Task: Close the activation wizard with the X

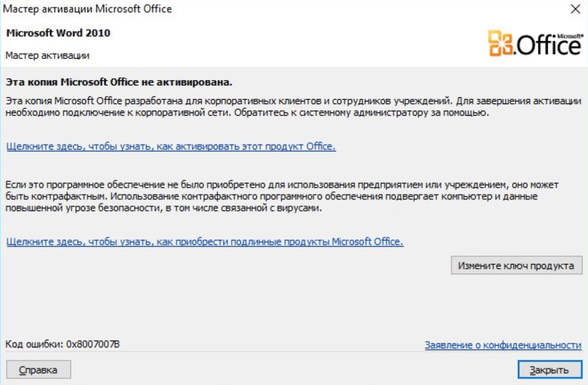Action: (576, 9)
